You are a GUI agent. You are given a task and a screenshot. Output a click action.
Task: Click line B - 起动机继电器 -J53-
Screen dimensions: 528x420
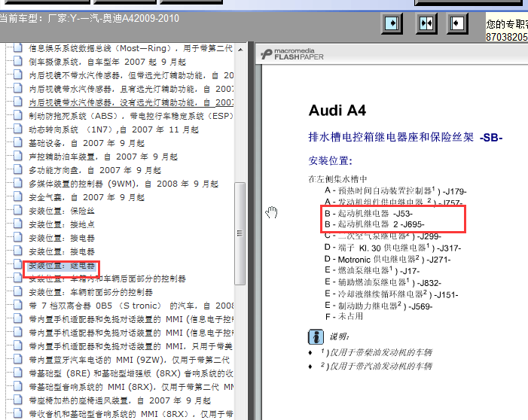[368, 213]
